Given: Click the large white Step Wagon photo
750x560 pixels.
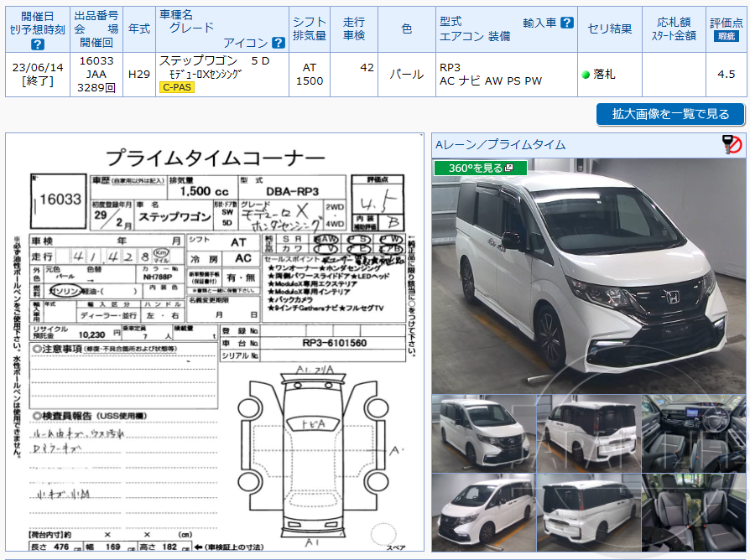Looking at the screenshot, I should point(587,277).
